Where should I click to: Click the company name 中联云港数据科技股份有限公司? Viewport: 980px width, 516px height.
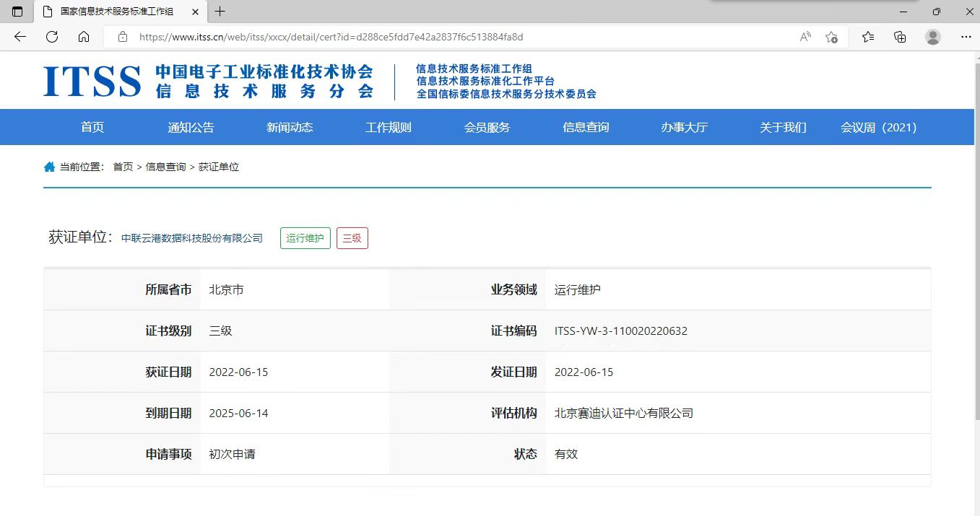coord(192,238)
